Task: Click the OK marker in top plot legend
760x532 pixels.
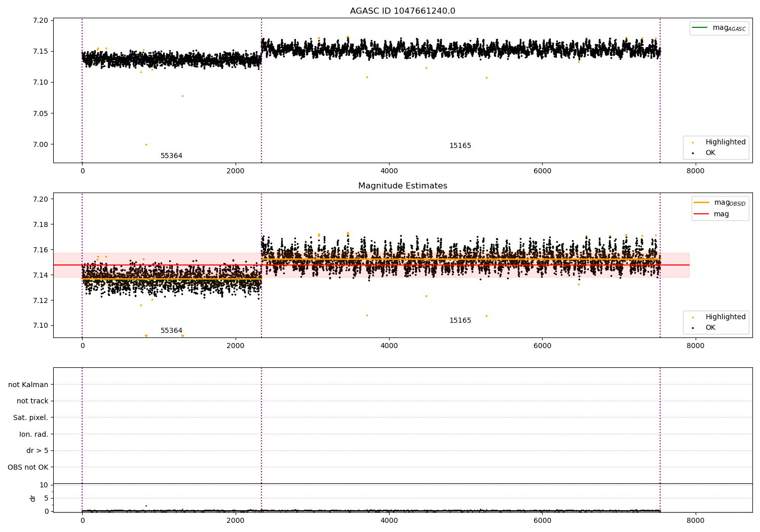Action: (693, 153)
